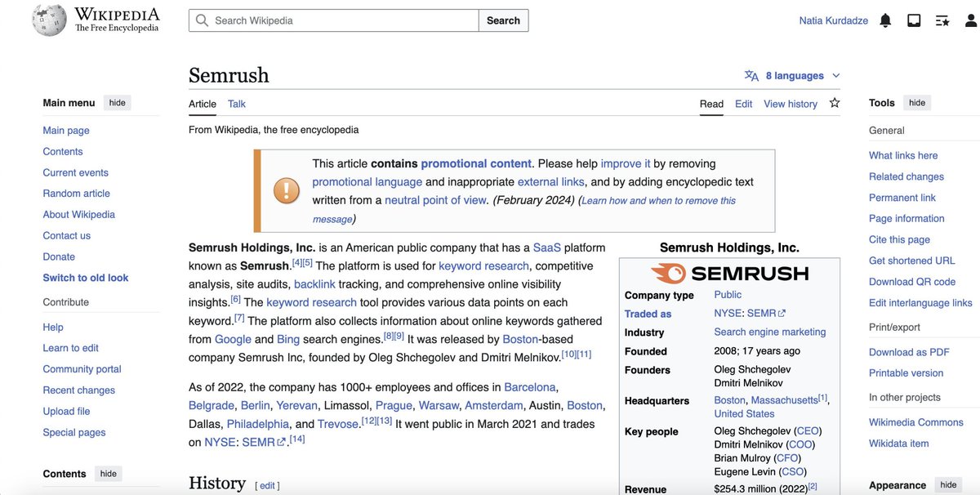Viewport: 980px width, 495px height.
Task: Open Search engine marketing link in infobox
Action: coord(770,332)
